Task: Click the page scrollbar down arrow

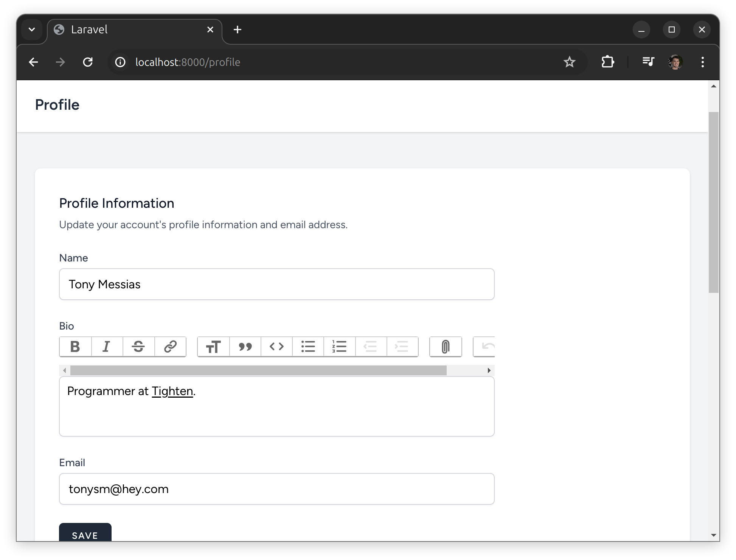Action: [x=713, y=535]
